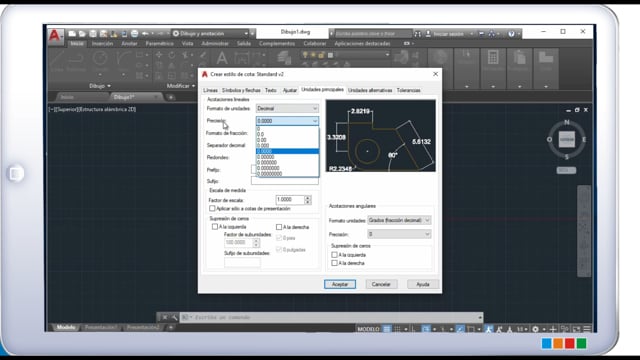The image size is (640, 360).
Task: Click the Undo arrow in quick access toolbar
Action: tap(145, 33)
